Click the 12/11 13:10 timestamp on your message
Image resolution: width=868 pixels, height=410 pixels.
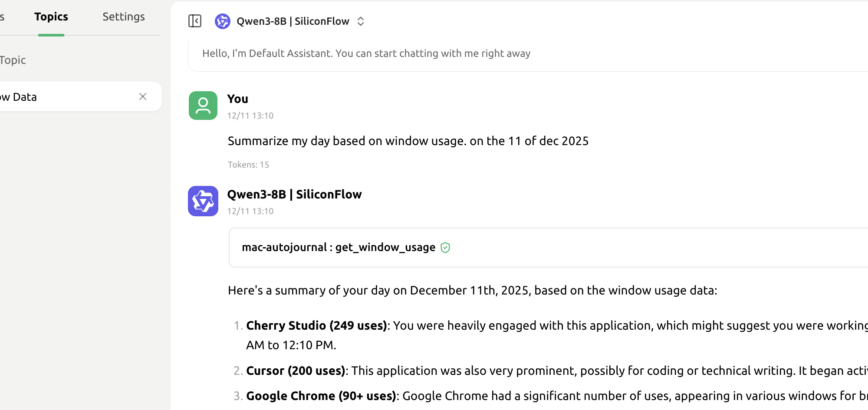(250, 116)
